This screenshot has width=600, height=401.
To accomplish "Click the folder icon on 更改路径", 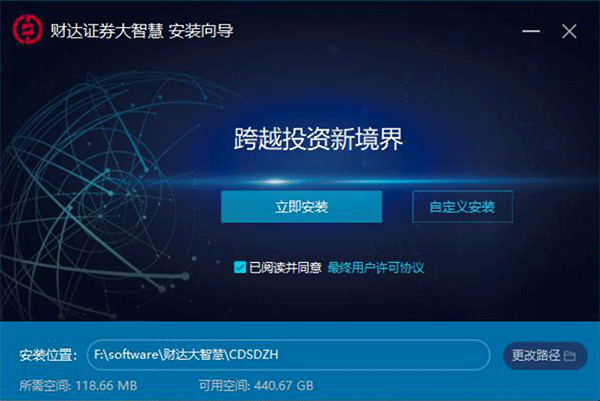I will tap(569, 355).
